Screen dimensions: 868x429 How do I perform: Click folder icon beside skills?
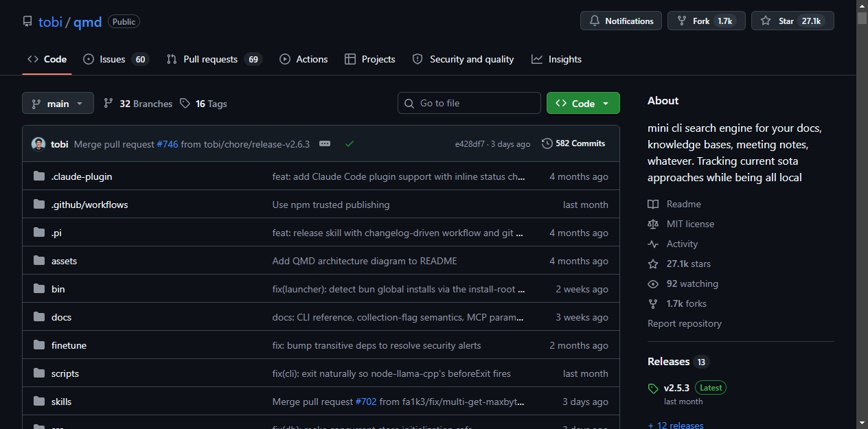(38, 402)
